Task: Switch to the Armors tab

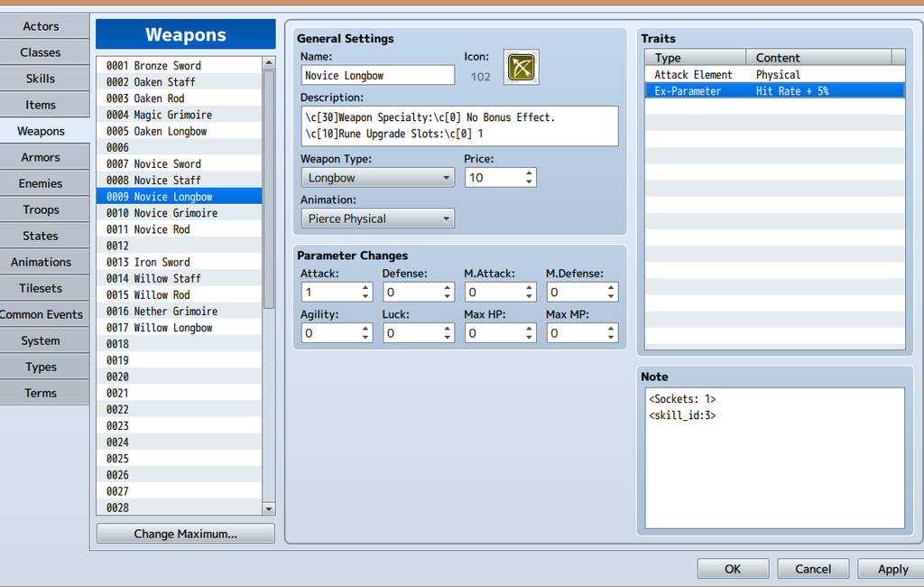Action: click(x=41, y=157)
